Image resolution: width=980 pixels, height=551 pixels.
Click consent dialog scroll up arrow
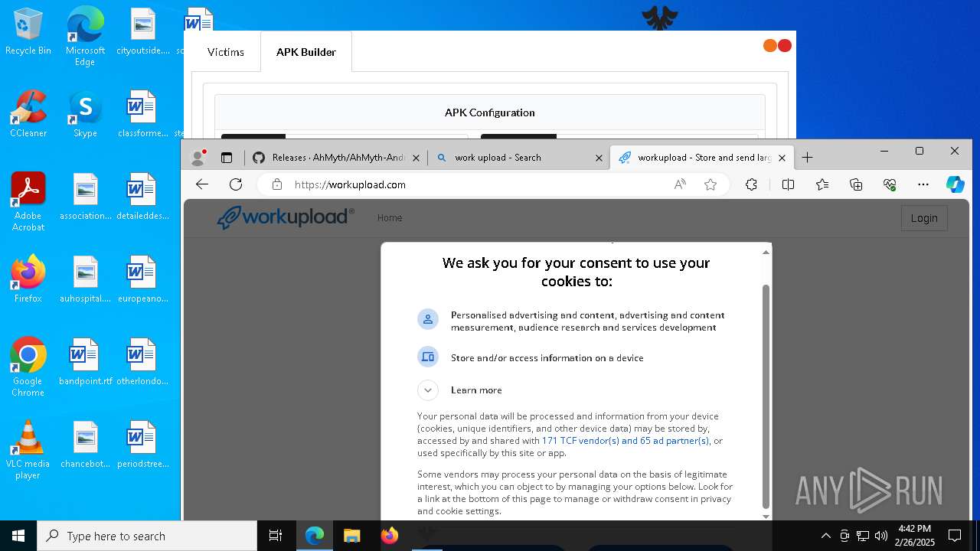[x=766, y=252]
